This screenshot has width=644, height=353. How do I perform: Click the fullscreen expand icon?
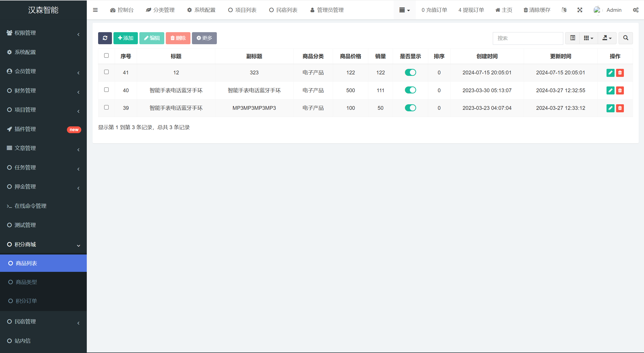[x=580, y=10]
